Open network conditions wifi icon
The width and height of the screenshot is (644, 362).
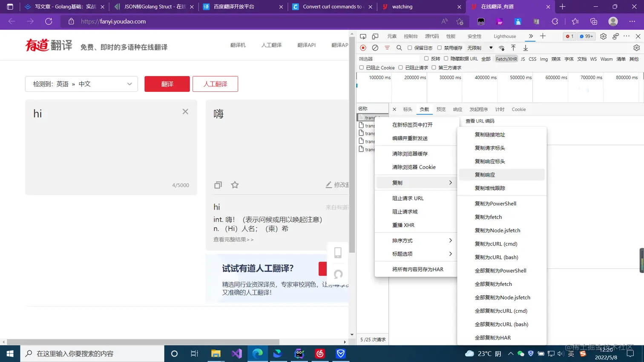502,48
